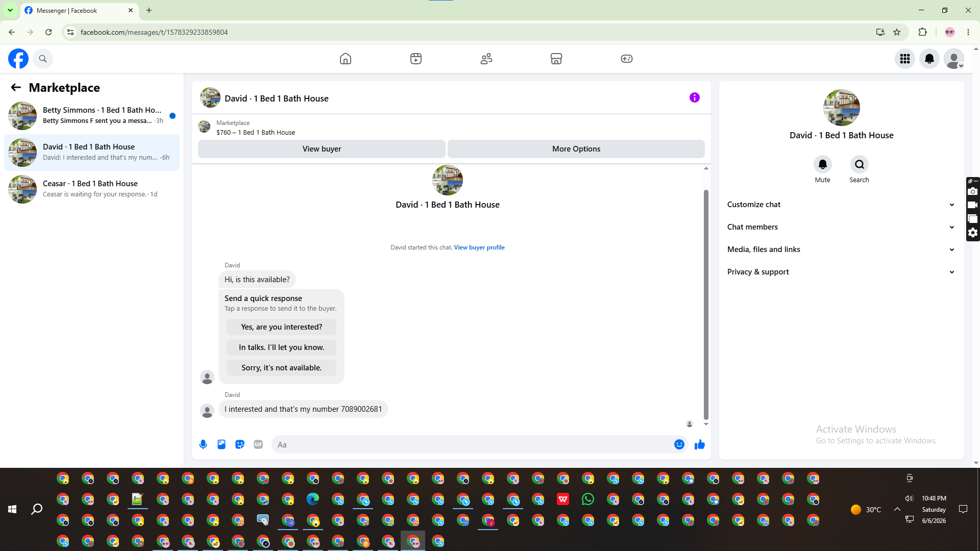Click David's message with number 7089002681
Viewport: 980px width, 551px height.
[x=303, y=409]
